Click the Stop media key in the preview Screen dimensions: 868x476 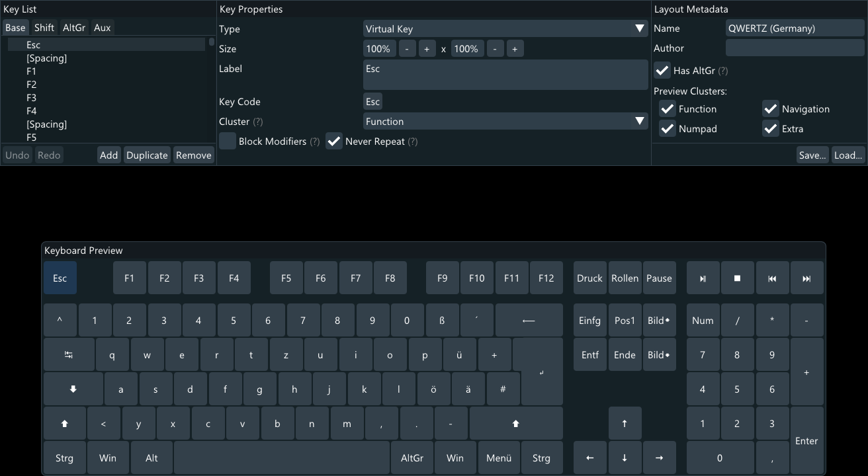(x=738, y=278)
